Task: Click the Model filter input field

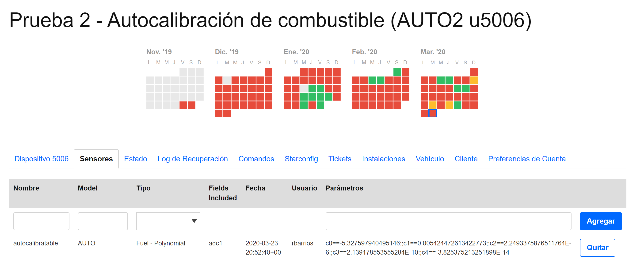Action: [x=103, y=221]
